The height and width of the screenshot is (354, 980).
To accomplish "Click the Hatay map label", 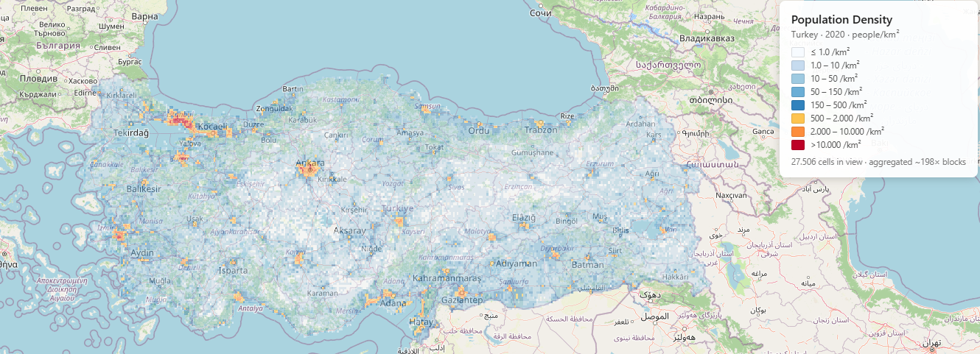I will point(421,322).
